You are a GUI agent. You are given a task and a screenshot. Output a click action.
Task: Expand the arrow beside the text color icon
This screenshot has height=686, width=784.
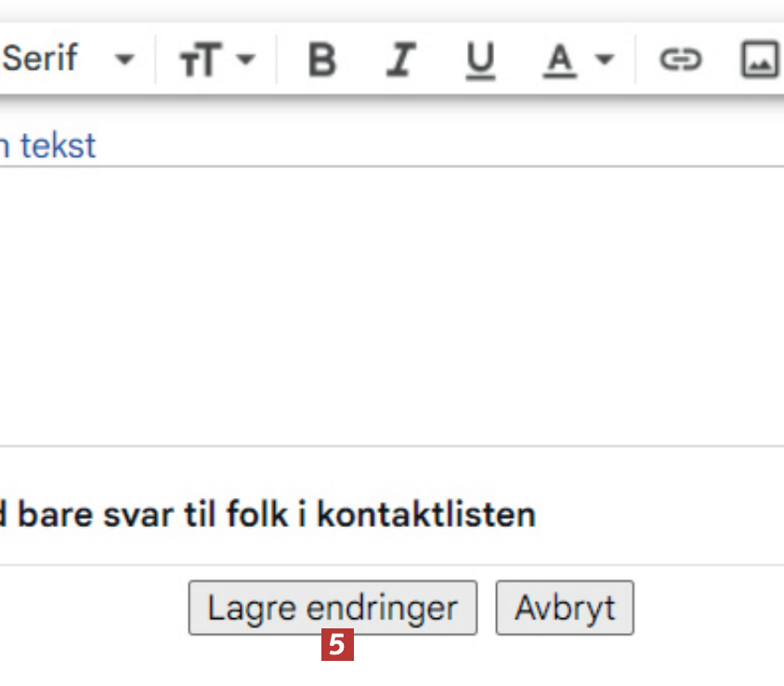click(605, 61)
